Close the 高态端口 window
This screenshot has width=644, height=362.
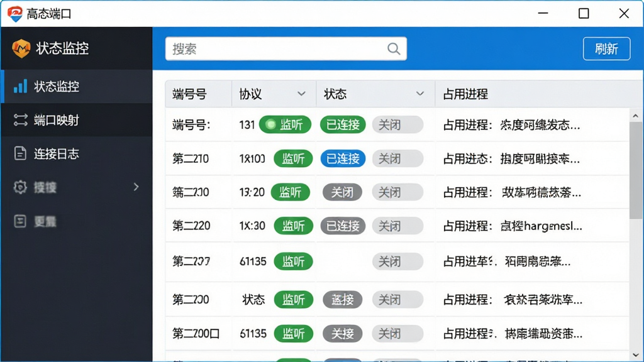point(624,14)
